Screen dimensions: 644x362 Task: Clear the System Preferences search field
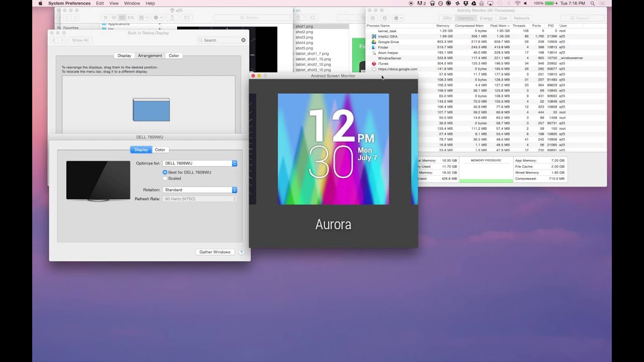244,40
